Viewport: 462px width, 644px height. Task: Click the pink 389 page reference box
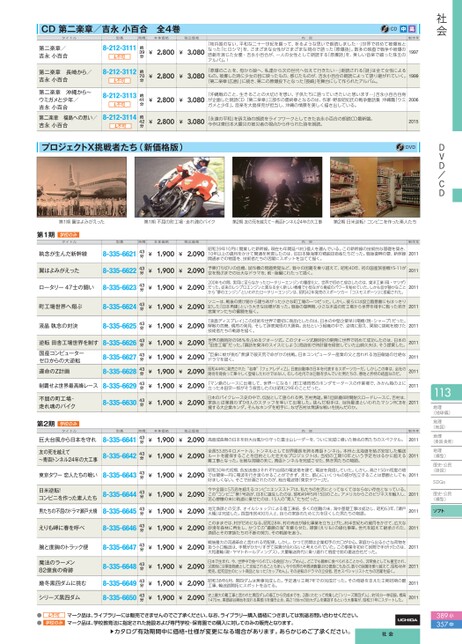click(x=446, y=616)
